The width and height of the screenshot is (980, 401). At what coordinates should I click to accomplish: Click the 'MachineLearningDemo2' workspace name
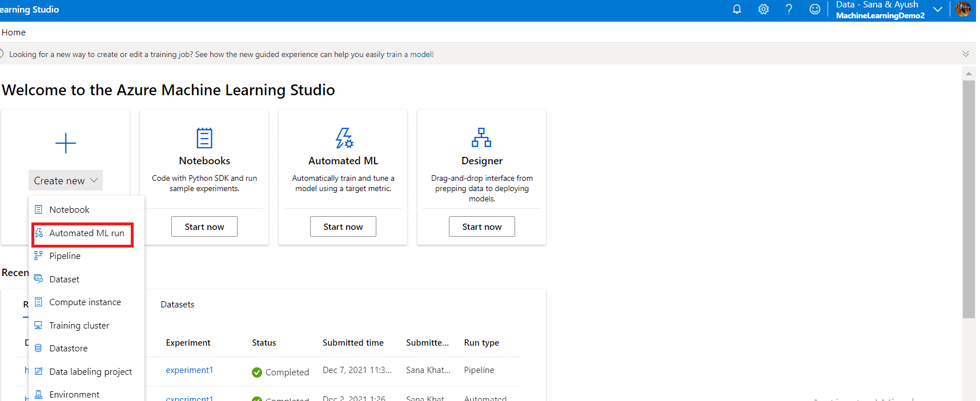(880, 15)
